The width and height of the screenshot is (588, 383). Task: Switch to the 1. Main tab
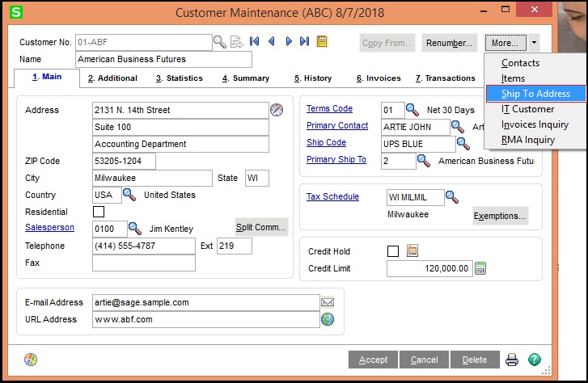tap(47, 77)
